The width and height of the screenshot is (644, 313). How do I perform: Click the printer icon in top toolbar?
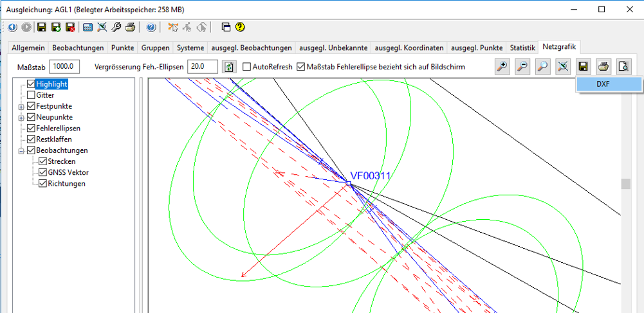(x=130, y=28)
